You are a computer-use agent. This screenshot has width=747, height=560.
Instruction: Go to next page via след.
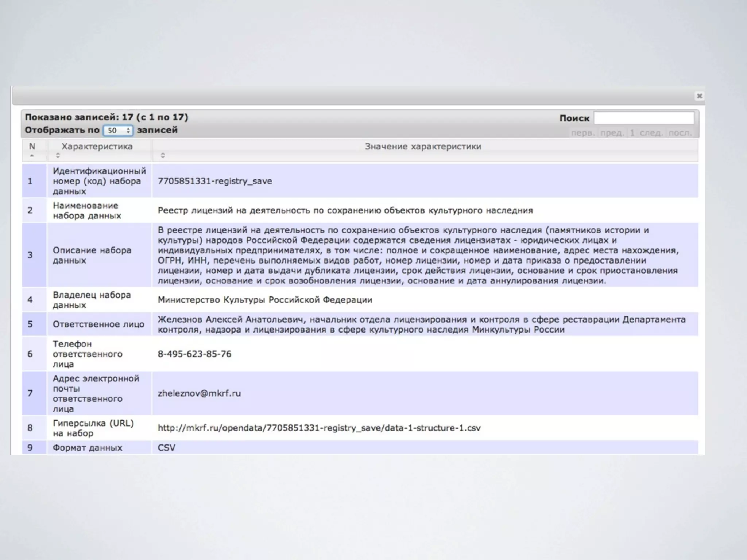(651, 133)
